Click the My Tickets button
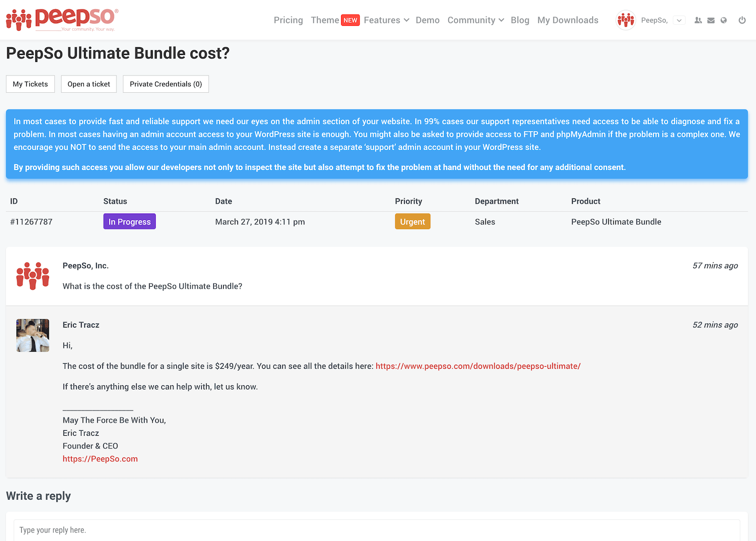This screenshot has width=756, height=541. (x=30, y=84)
